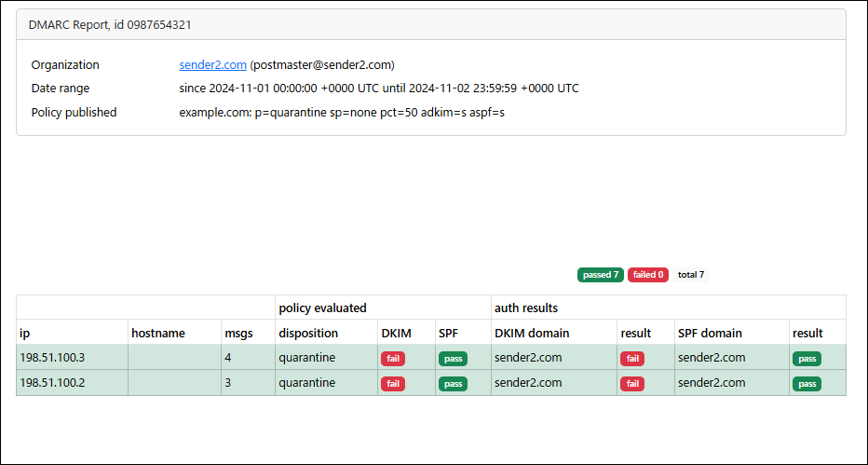Click DKIM fail badge in second row
The height and width of the screenshot is (465, 868).
click(392, 384)
